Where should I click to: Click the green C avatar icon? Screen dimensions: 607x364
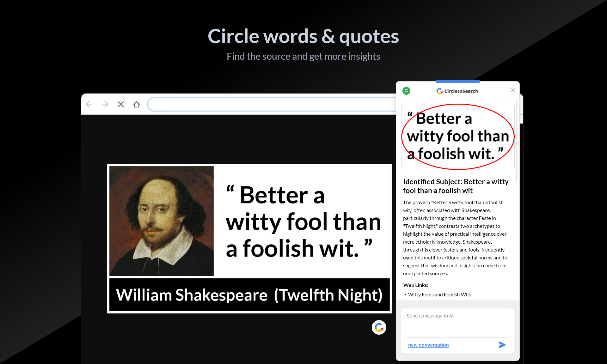406,91
